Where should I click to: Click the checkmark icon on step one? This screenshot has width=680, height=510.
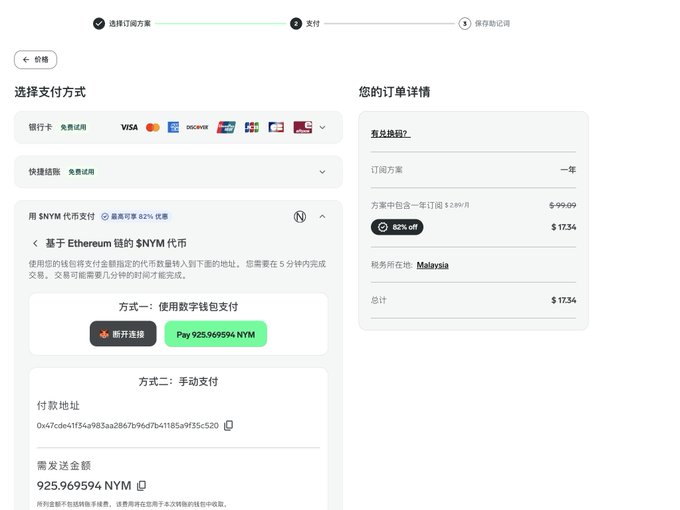coord(99,23)
